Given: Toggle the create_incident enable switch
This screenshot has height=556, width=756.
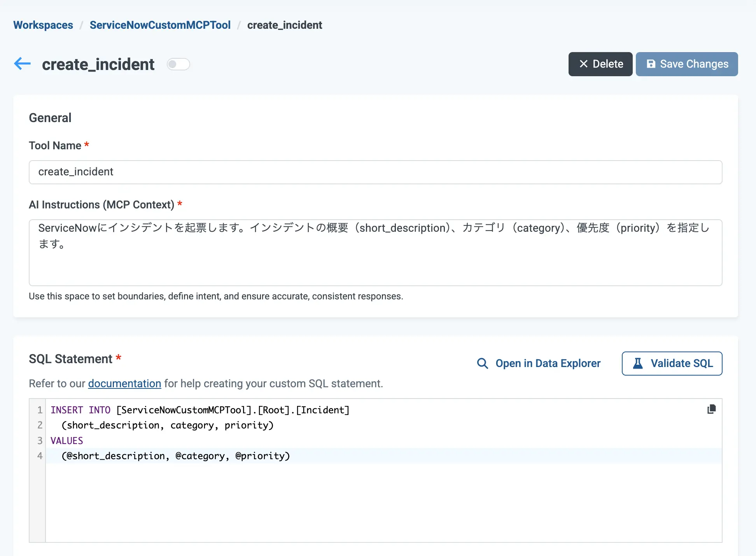Looking at the screenshot, I should click(178, 64).
